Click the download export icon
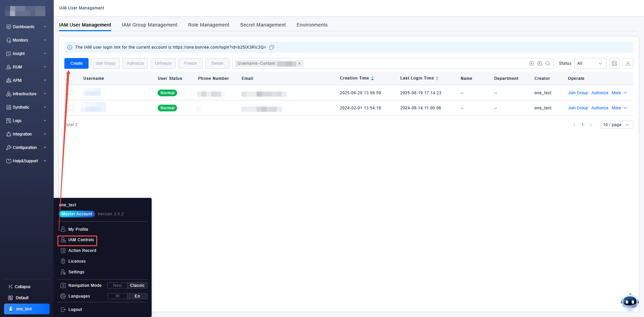 click(x=628, y=63)
